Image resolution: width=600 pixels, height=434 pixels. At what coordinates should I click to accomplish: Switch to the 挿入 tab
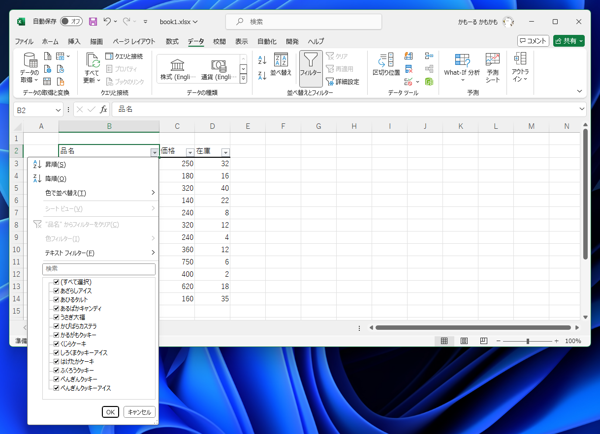click(74, 41)
